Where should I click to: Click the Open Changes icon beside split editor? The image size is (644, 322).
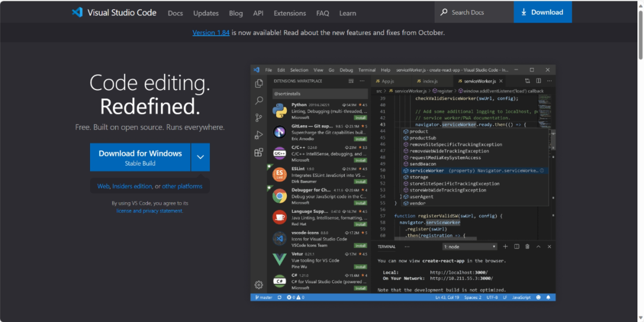tap(528, 81)
